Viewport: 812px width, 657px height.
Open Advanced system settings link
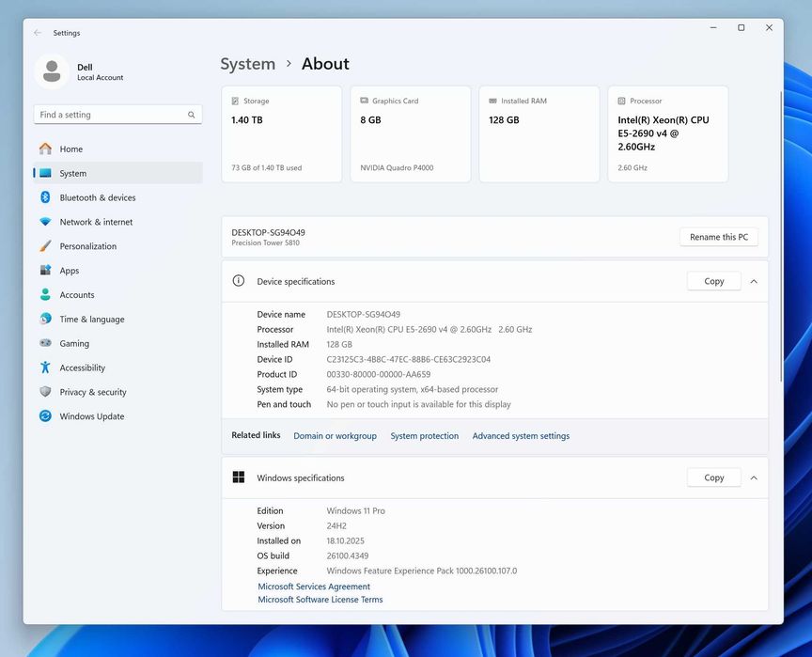point(521,436)
